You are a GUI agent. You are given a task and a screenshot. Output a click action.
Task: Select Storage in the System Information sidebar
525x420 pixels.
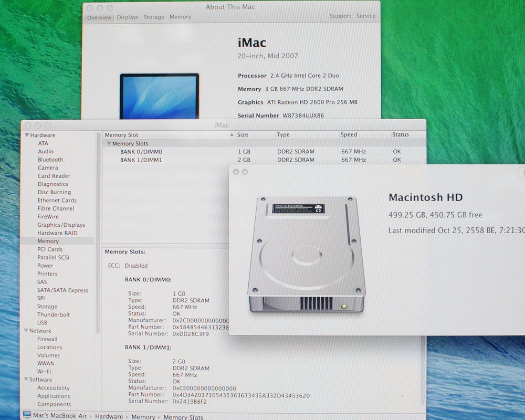click(47, 307)
